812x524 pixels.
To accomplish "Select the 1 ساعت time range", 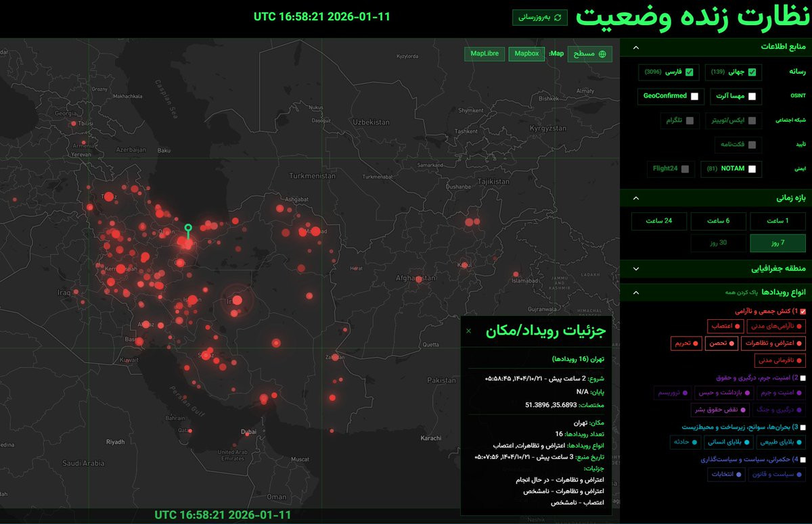I will 778,221.
